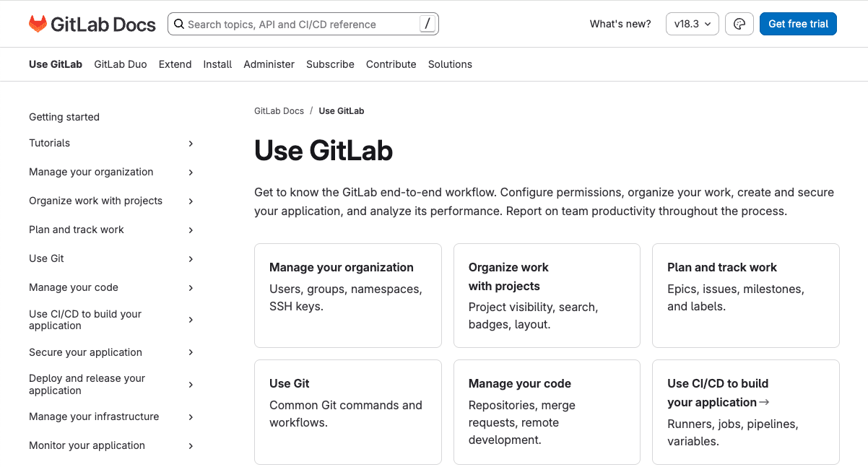Select the Subscribe tab

coord(330,64)
